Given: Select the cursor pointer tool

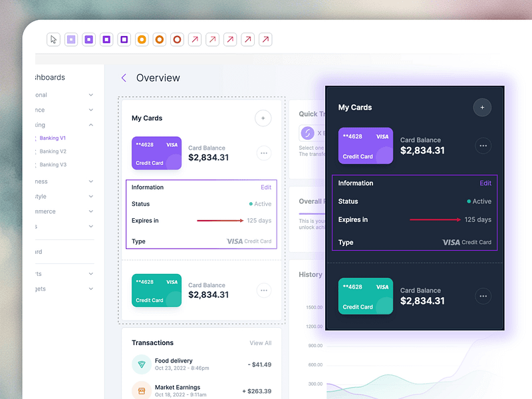Looking at the screenshot, I should tap(53, 39).
